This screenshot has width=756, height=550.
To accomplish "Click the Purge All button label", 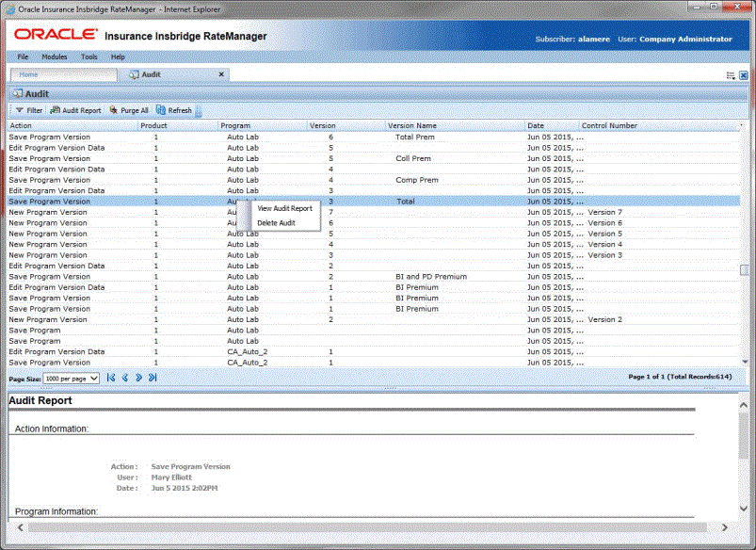I will pyautogui.click(x=134, y=110).
